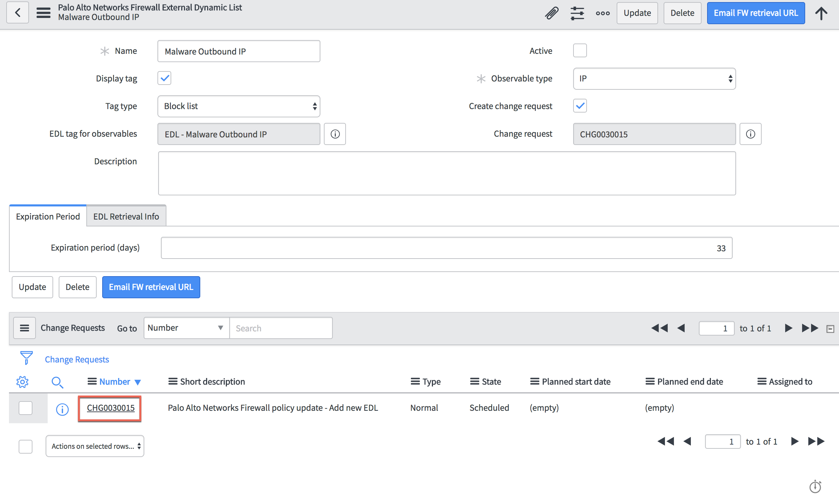Open State column menu icon
The width and height of the screenshot is (839, 504).
pyautogui.click(x=474, y=381)
